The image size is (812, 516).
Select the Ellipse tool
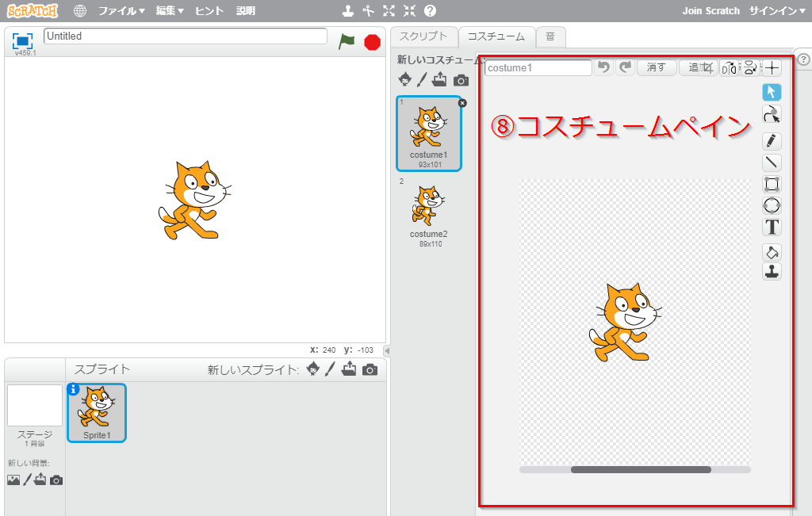click(x=772, y=205)
